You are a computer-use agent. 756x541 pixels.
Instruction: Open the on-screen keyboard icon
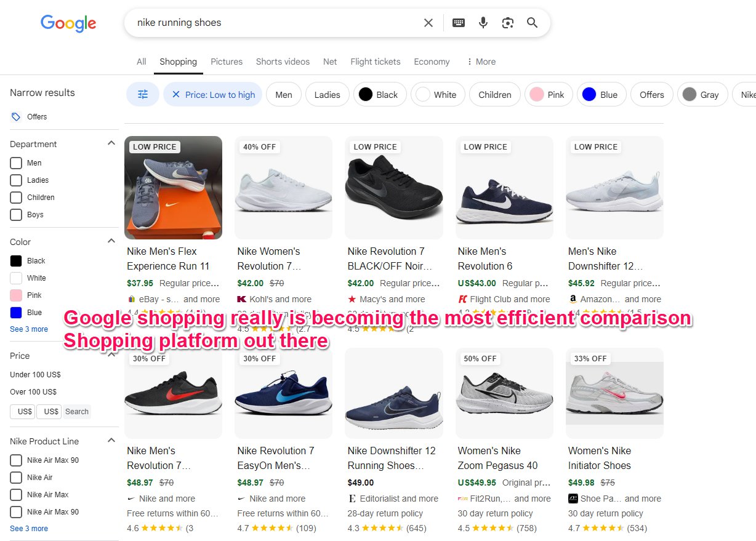pos(459,23)
